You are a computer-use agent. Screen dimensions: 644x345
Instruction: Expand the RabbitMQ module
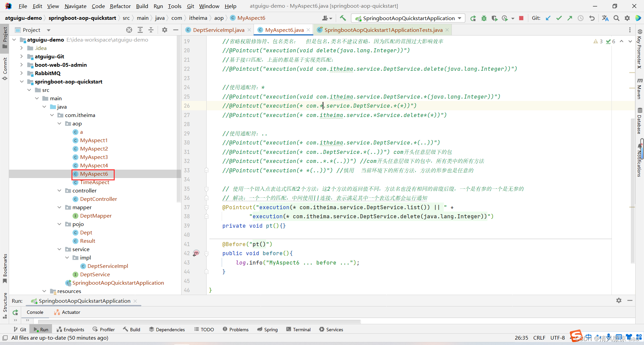point(21,73)
